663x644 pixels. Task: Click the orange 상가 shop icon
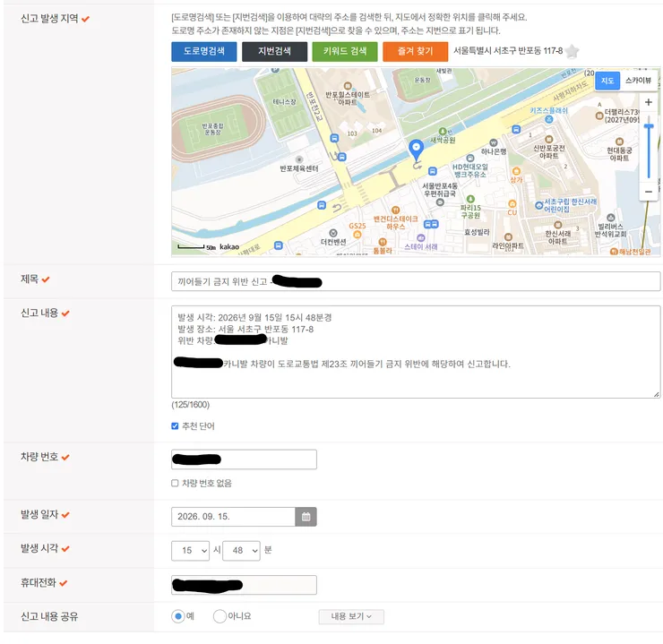pos(516,171)
